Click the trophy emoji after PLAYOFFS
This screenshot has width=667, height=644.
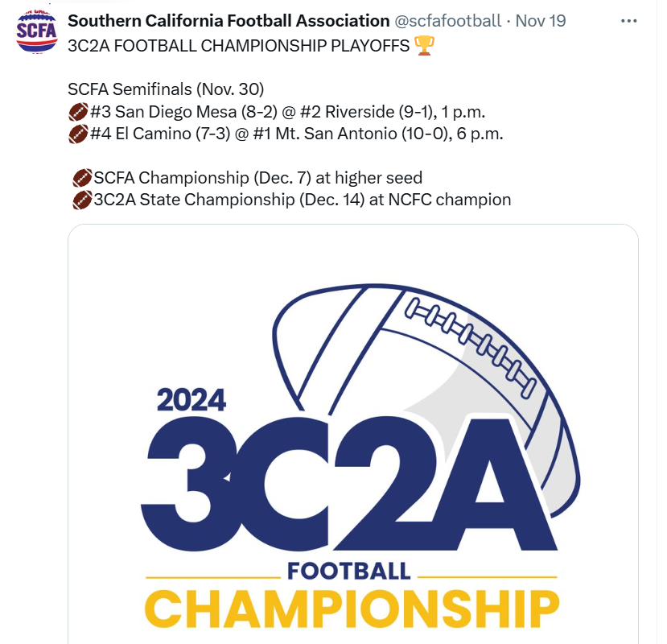[424, 46]
